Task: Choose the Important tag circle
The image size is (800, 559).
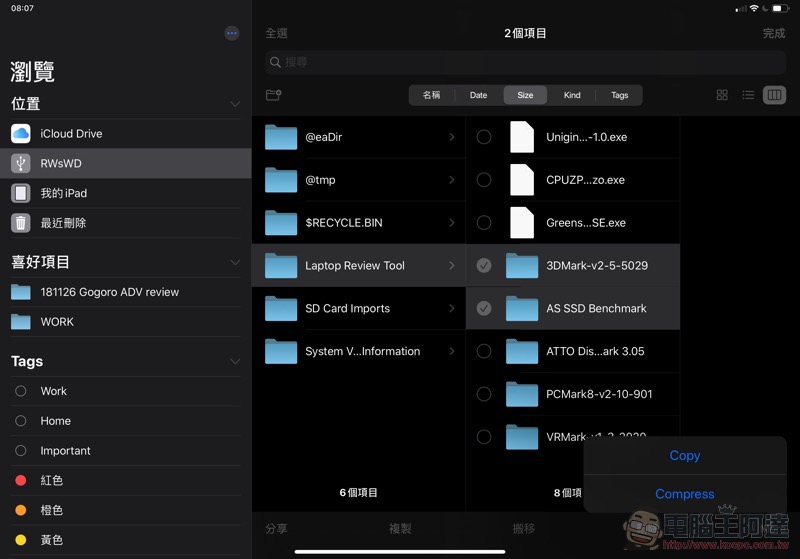Action: pos(20,451)
